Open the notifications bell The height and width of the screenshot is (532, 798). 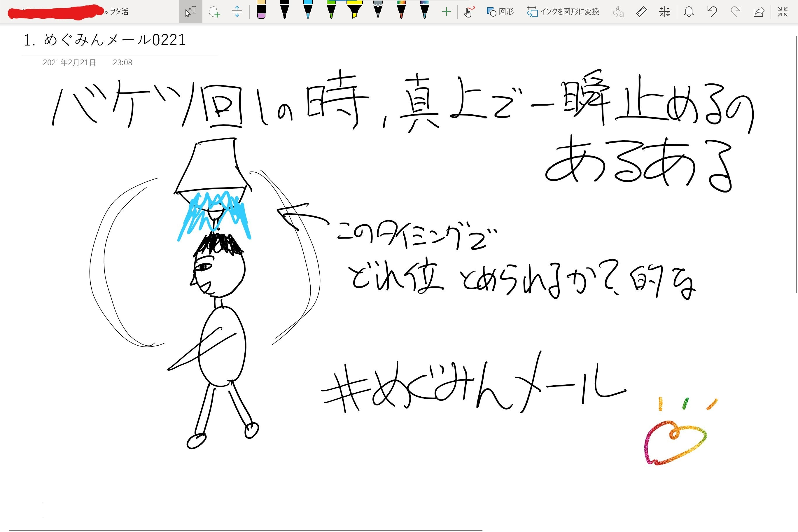click(x=689, y=12)
